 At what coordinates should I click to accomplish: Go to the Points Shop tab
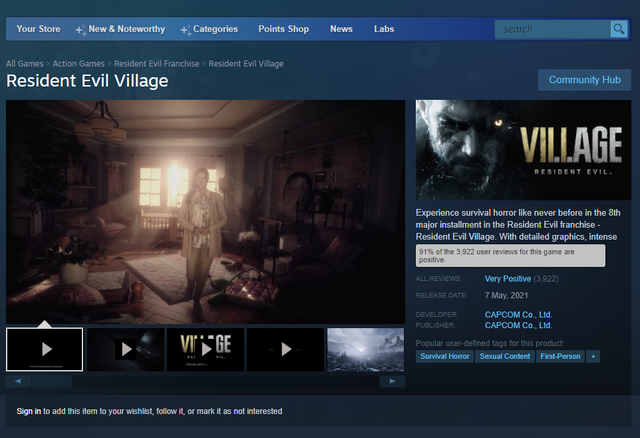[x=283, y=29]
